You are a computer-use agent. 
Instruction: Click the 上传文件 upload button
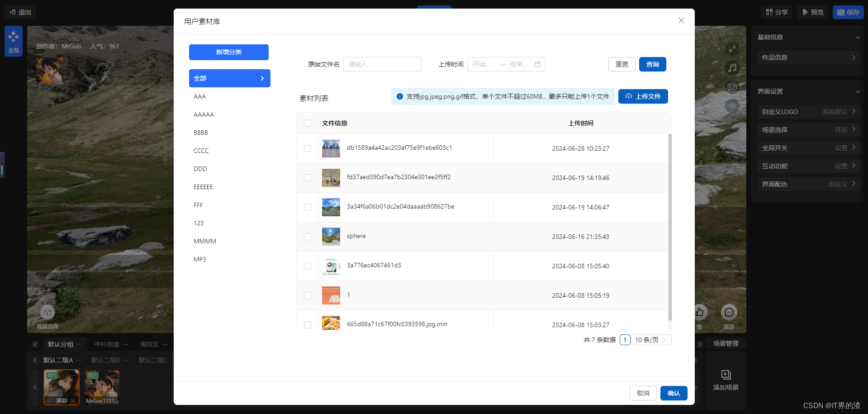(x=643, y=96)
